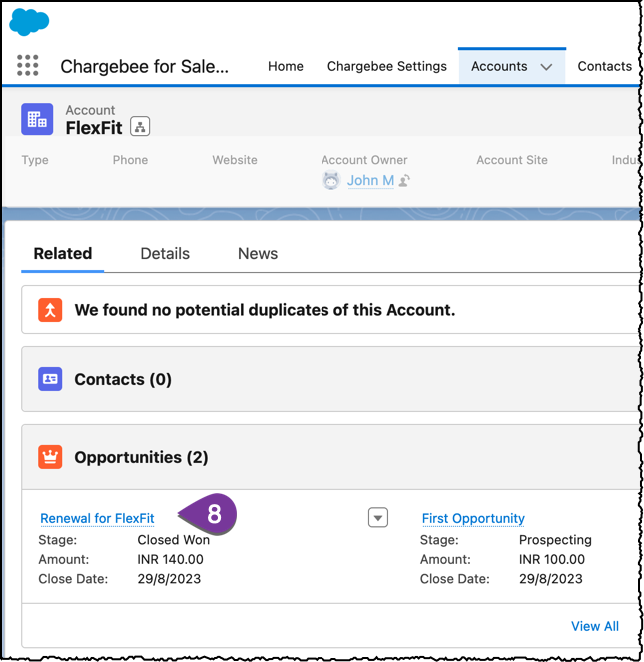Image resolution: width=644 pixels, height=662 pixels.
Task: Expand the Accounts tab chevron menu
Action: click(x=546, y=67)
